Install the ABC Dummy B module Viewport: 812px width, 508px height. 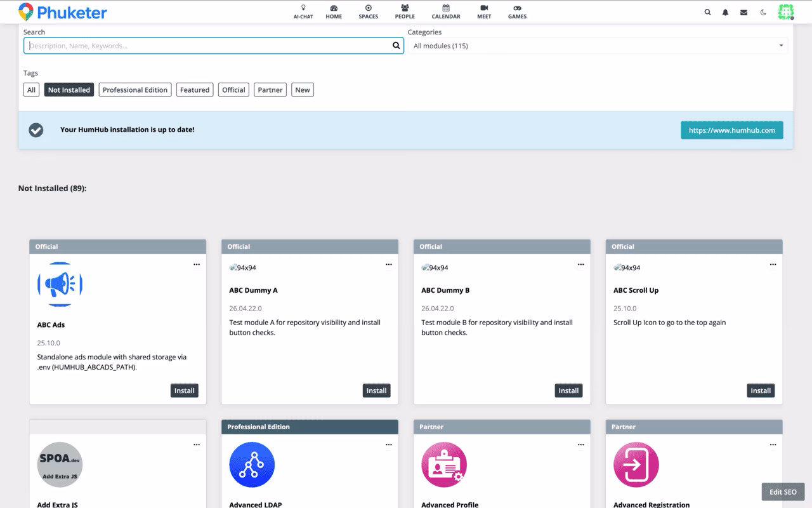(x=569, y=391)
